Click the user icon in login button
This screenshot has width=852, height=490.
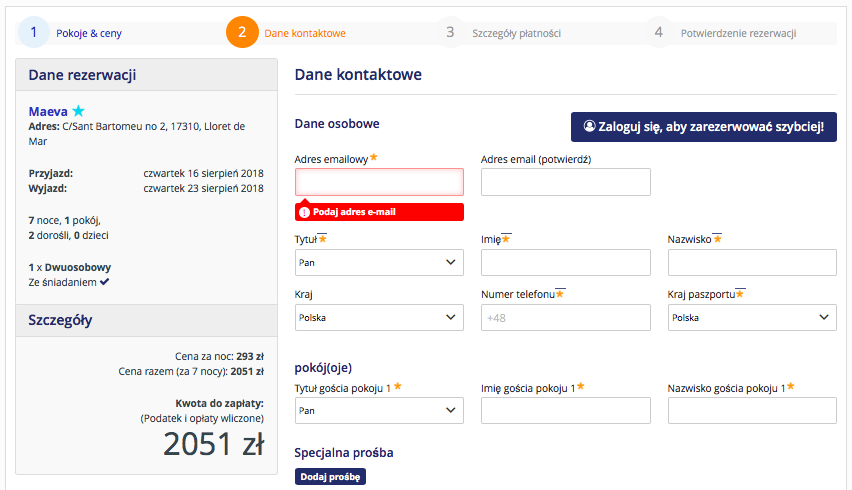coord(589,126)
